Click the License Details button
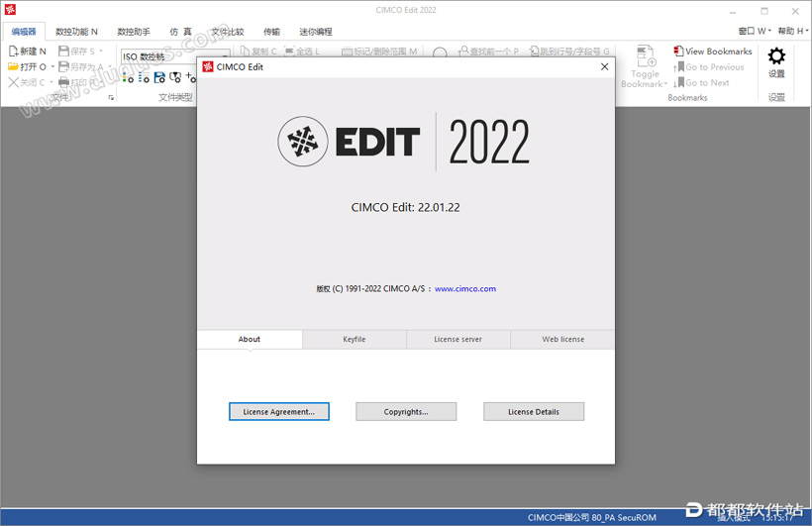812x526 pixels. (534, 411)
